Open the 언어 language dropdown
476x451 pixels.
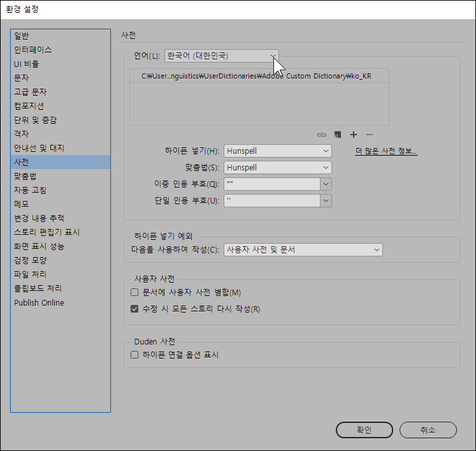222,56
